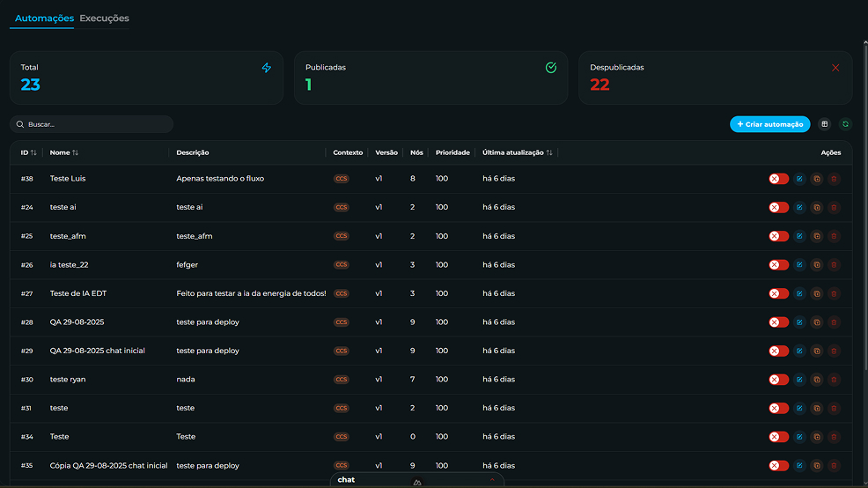The width and height of the screenshot is (868, 488).
Task: Open the table columns view icon
Action: tap(824, 124)
